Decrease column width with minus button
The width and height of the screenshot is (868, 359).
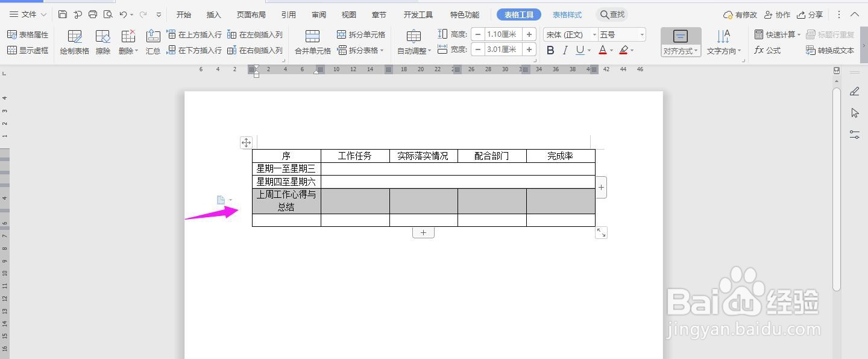(478, 49)
